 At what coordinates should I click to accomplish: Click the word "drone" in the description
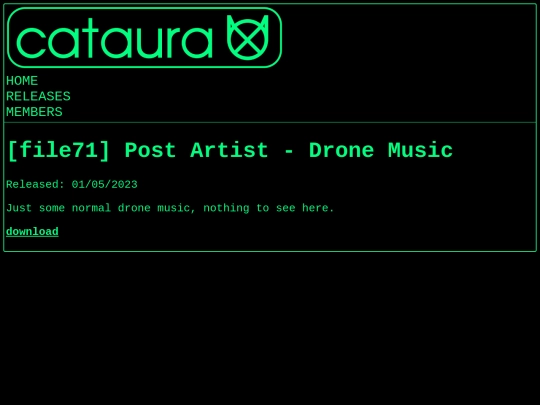[134, 208]
